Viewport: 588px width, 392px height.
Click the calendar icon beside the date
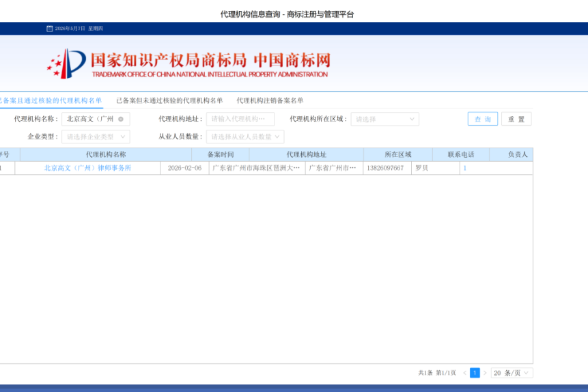pos(49,29)
